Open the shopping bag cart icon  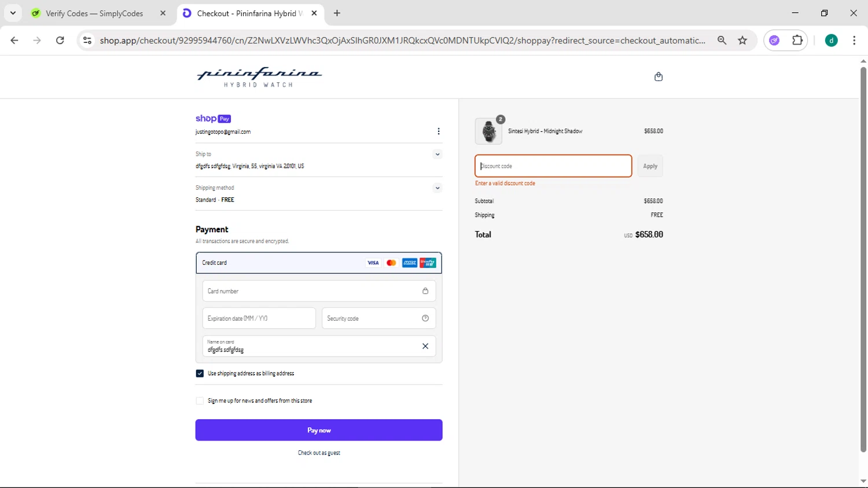pyautogui.click(x=659, y=77)
